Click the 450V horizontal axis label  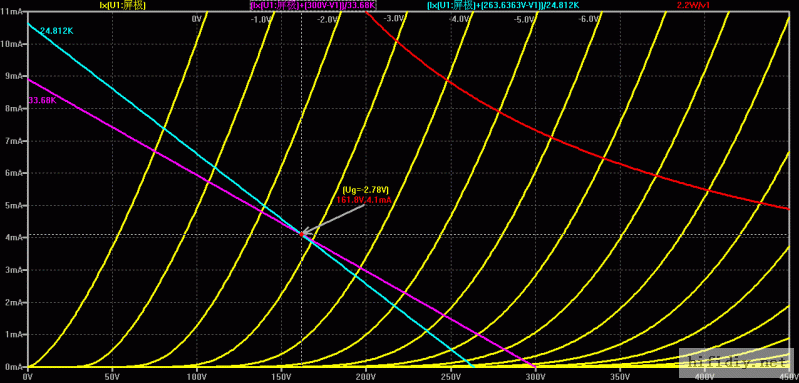tap(788, 376)
